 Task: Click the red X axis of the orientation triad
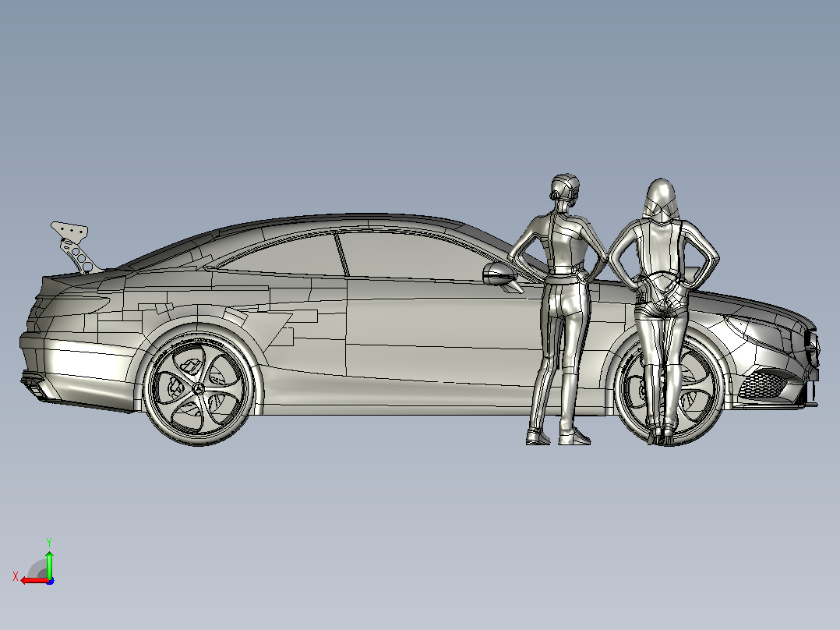tap(35, 581)
